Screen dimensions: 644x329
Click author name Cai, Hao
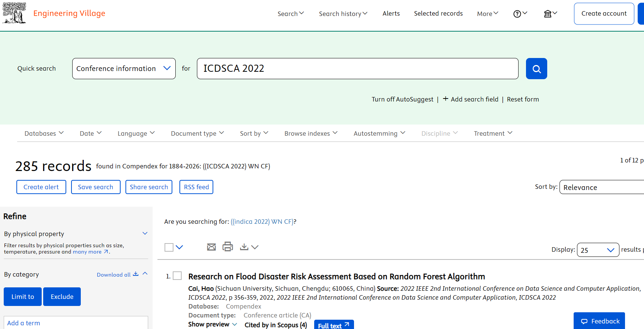tap(201, 288)
